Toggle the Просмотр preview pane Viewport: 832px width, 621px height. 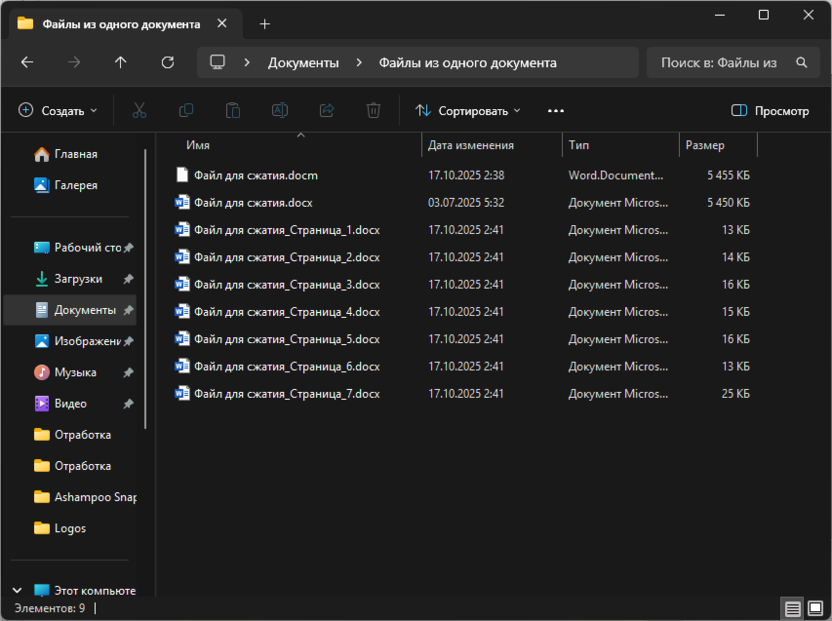pyautogui.click(x=770, y=111)
